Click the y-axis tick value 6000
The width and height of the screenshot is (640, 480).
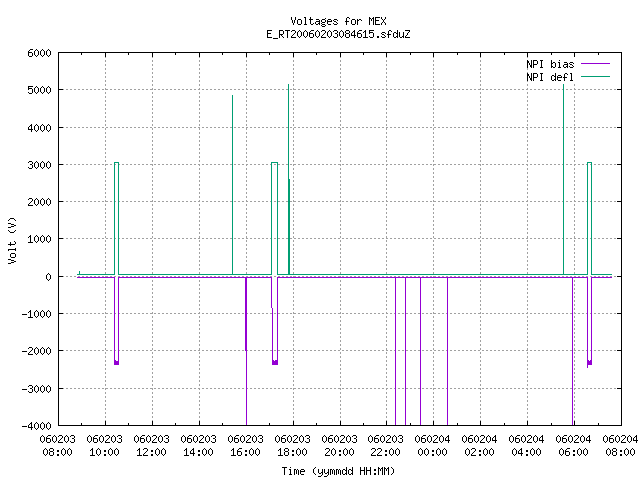[x=39, y=53]
